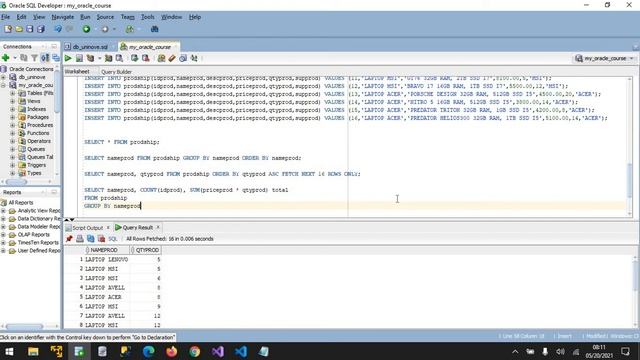Click the binoculars Find DB Object icon
Viewport: 640px width, 360px height.
pyautogui.click(x=154, y=29)
